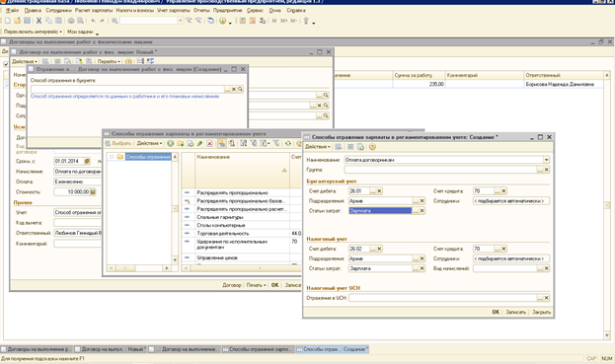615x364 pixels.
Task: Open the Сотрудники menu
Action: pyautogui.click(x=58, y=11)
